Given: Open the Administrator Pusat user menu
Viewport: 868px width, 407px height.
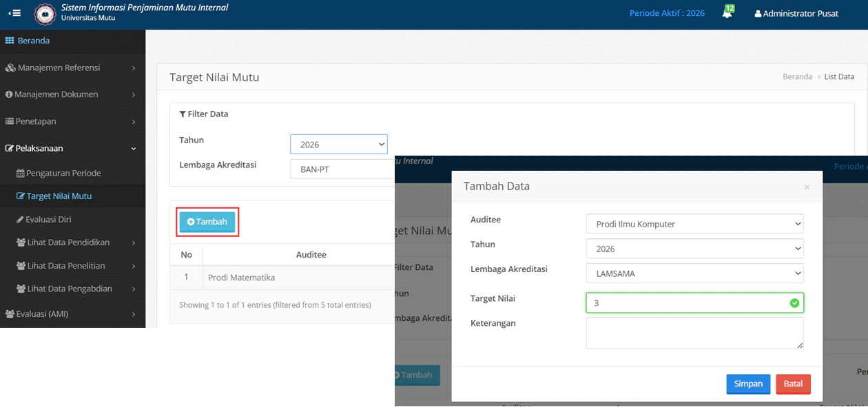Looking at the screenshot, I should [x=796, y=13].
